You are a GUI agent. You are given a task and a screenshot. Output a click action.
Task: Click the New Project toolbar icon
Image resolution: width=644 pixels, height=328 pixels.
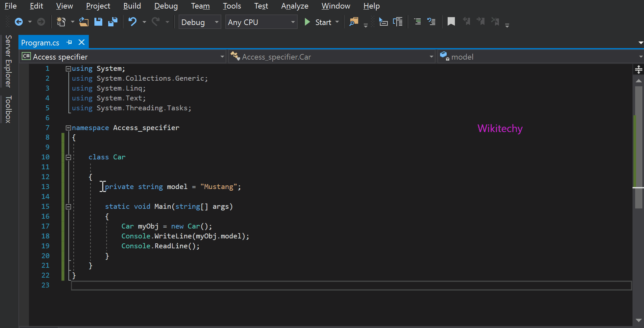pyautogui.click(x=61, y=22)
